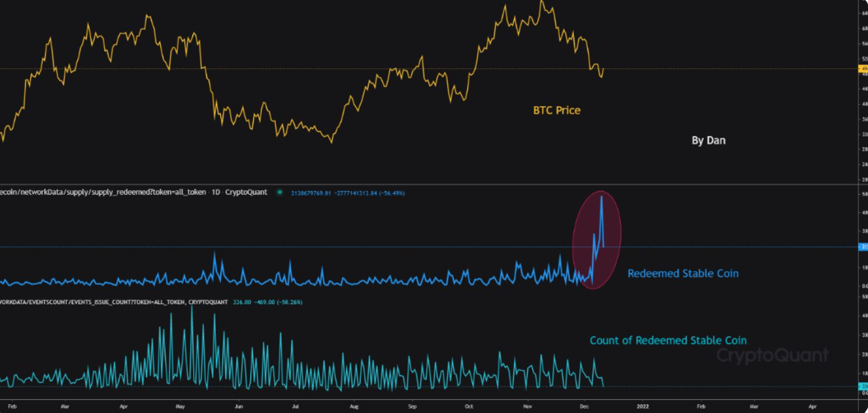
Task: Click the 2138679769.81 redeemed value readout
Action: [312, 193]
